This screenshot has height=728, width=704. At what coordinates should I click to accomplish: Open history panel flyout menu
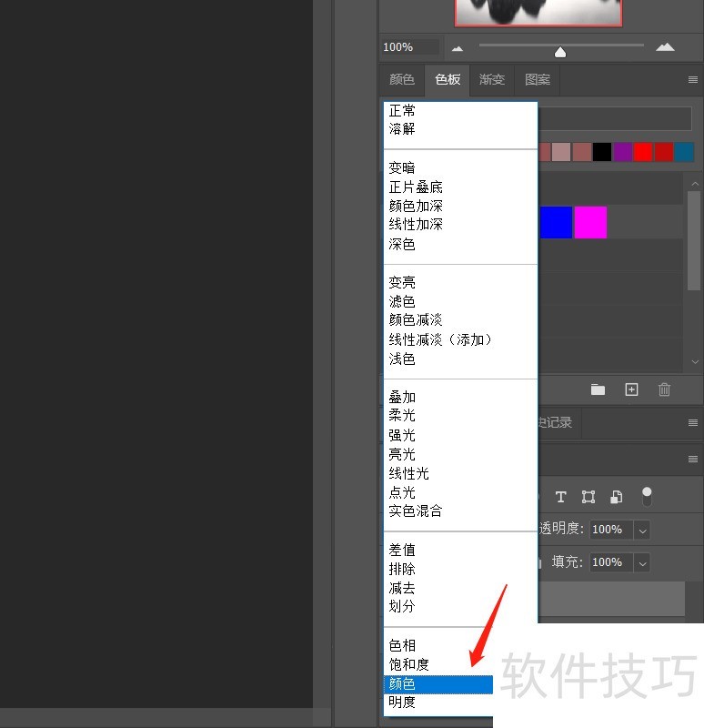coord(693,422)
